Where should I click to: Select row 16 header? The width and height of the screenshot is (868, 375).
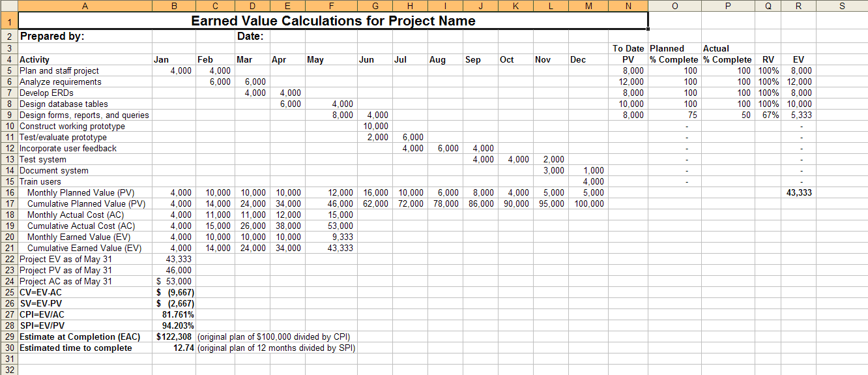[x=9, y=193]
